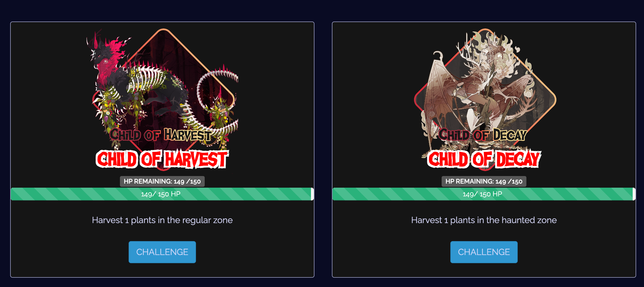The width and height of the screenshot is (644, 287).
Task: Click the pink flame mane of the Harvest dragon
Action: [x=116, y=51]
